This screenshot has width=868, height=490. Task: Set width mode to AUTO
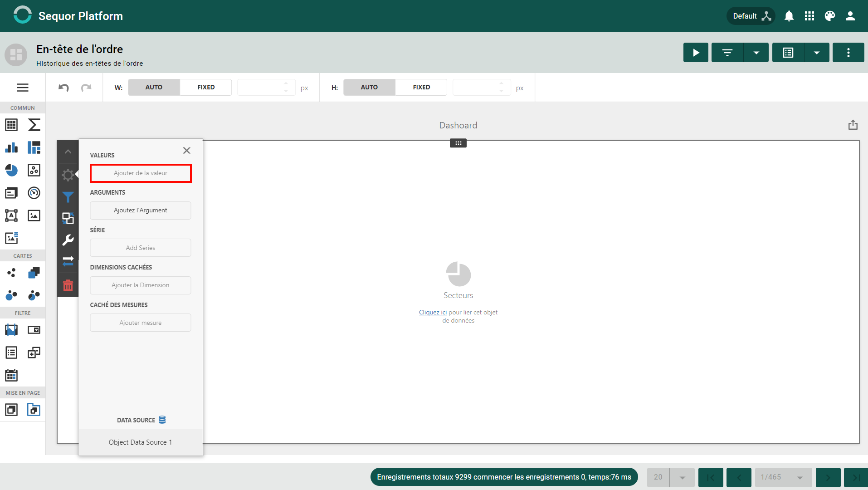click(x=154, y=87)
